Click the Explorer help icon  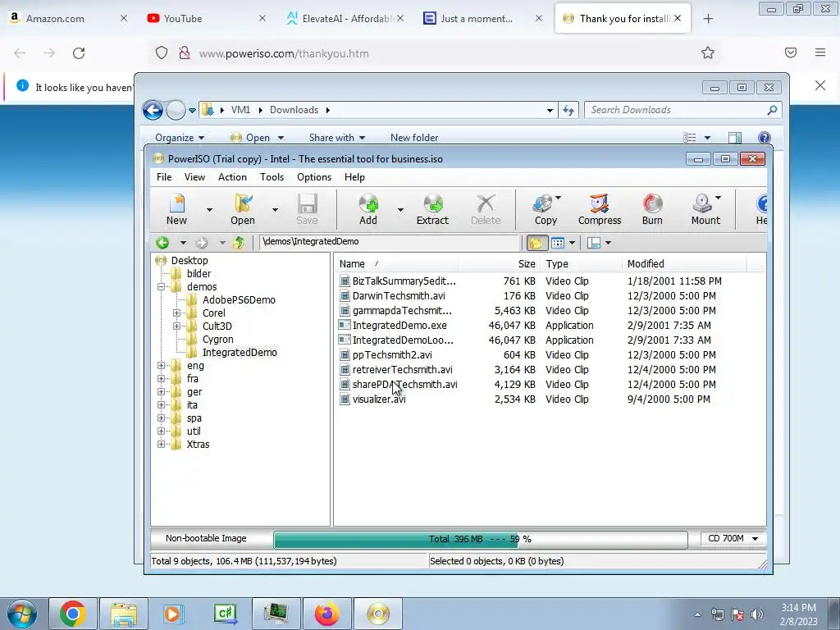765,138
